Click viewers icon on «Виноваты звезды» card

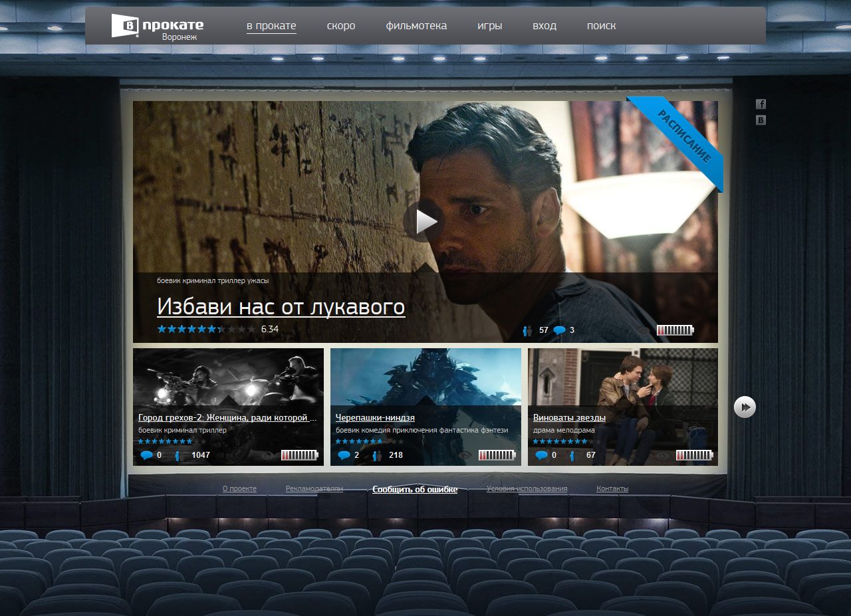[x=572, y=455]
